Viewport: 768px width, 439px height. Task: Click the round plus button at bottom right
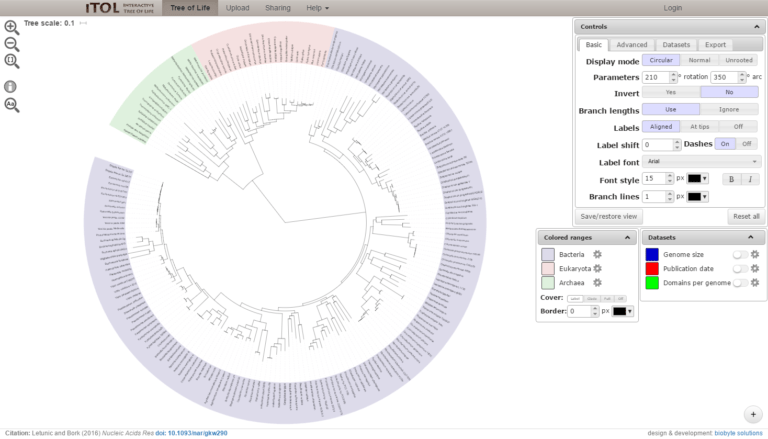[752, 413]
